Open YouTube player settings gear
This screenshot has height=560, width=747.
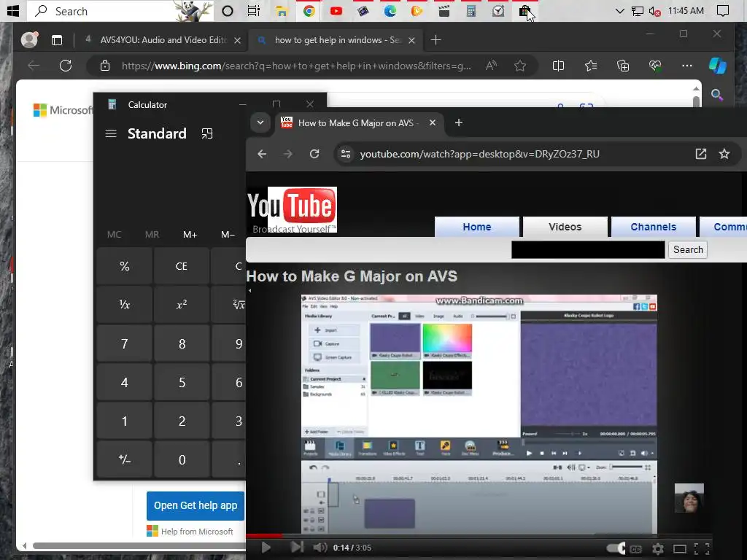[x=658, y=549]
